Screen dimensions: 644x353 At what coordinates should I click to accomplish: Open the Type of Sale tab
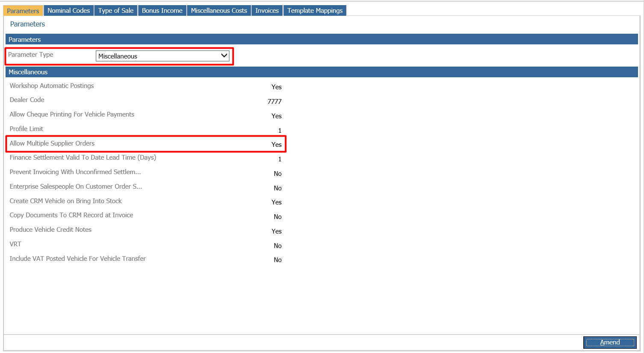116,11
